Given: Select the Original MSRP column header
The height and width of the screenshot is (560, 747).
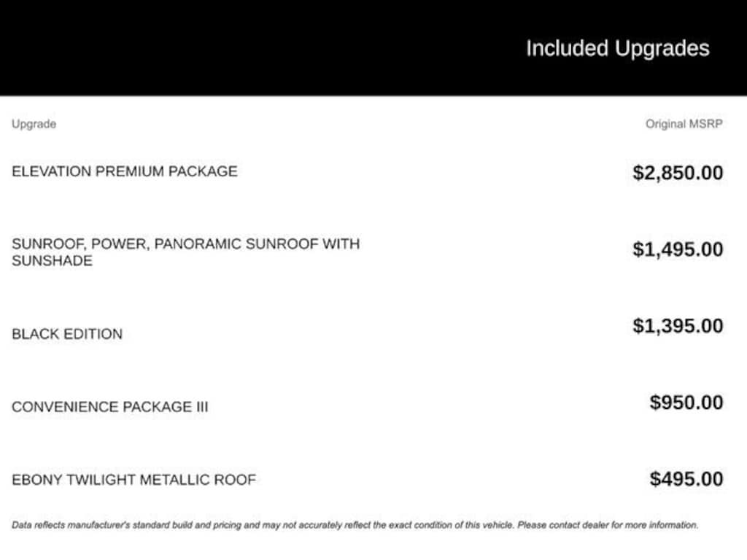Looking at the screenshot, I should pyautogui.click(x=684, y=124).
